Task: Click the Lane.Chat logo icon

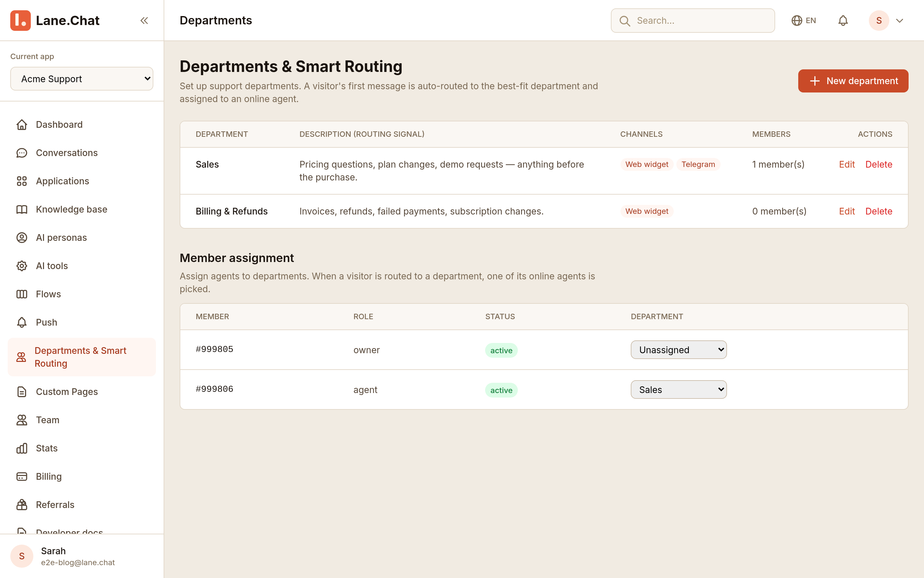Action: point(21,20)
